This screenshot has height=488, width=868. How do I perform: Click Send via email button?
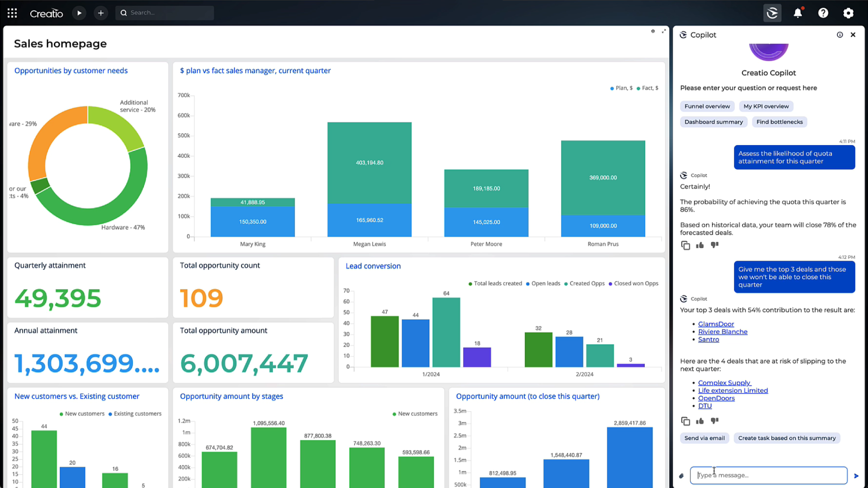click(x=705, y=438)
